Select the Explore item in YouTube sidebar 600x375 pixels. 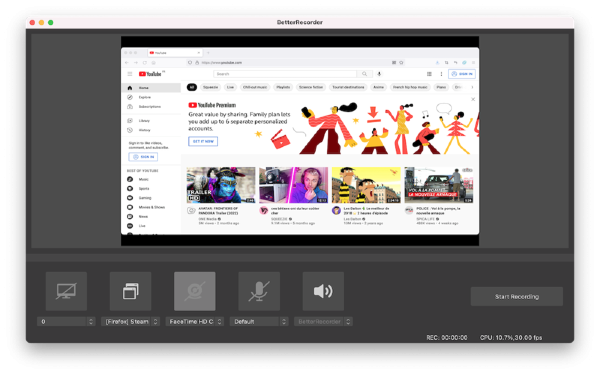pos(151,97)
